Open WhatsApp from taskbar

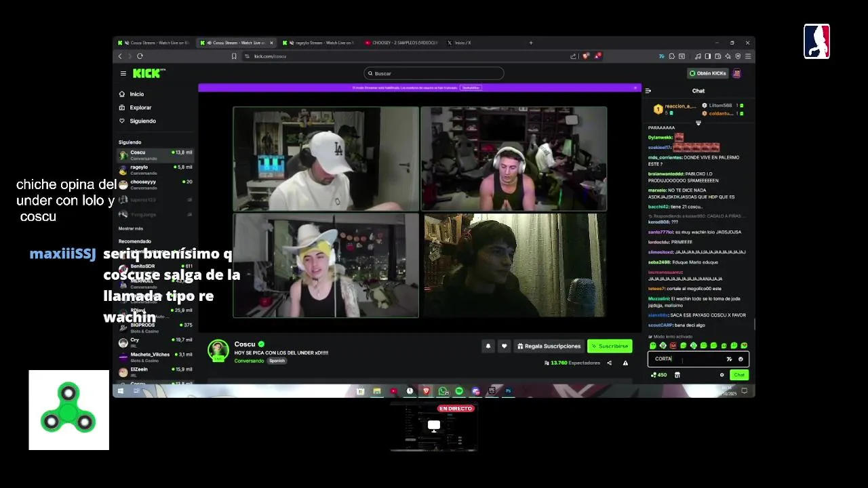443,391
